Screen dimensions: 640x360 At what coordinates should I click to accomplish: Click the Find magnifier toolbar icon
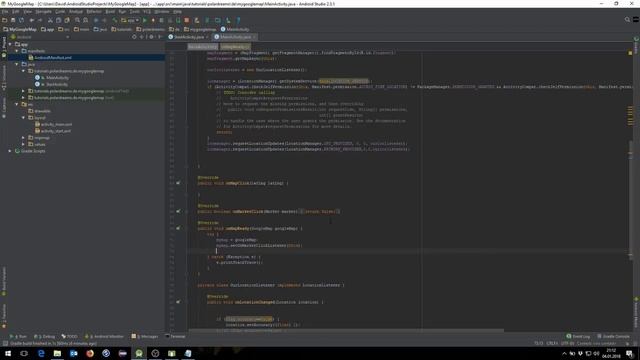[77, 20]
